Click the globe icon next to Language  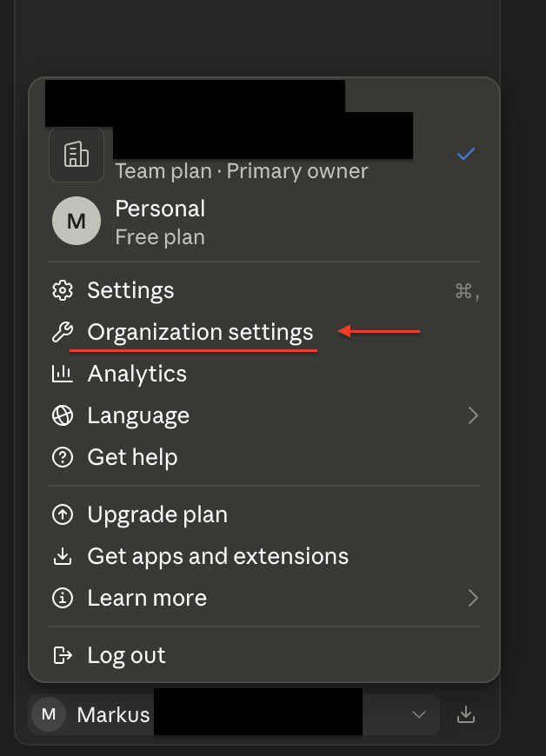coord(63,415)
